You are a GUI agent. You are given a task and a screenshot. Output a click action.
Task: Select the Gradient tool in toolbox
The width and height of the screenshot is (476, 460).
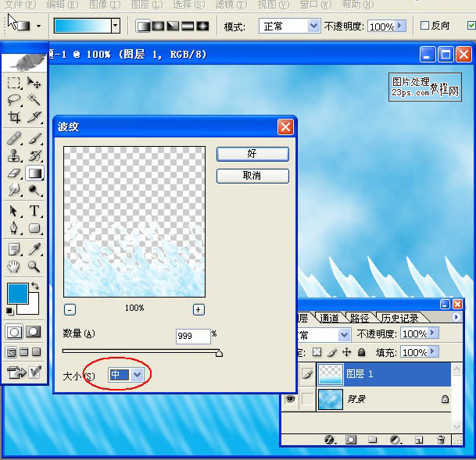pos(34,173)
